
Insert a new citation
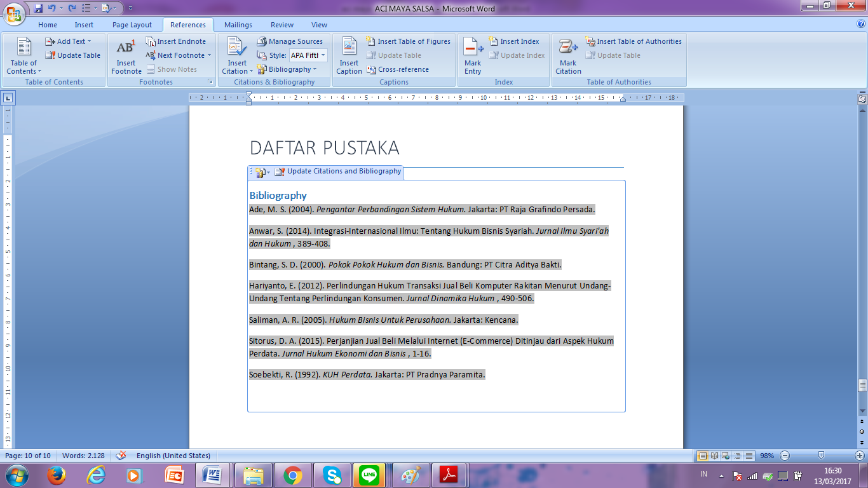click(236, 56)
